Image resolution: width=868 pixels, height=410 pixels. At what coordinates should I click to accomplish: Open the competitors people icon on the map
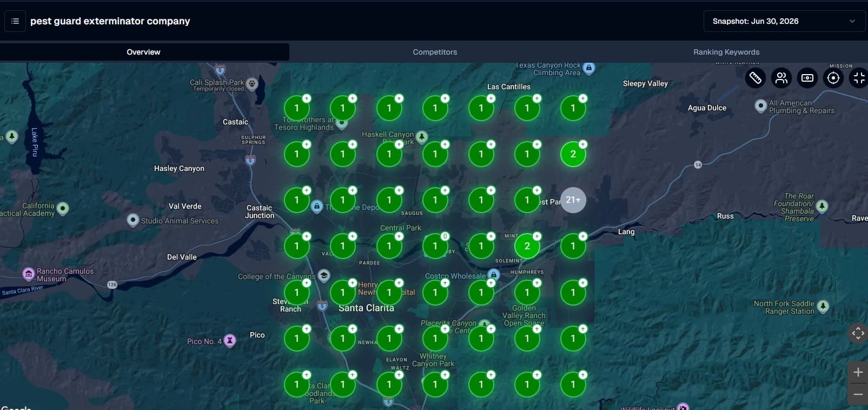(781, 78)
